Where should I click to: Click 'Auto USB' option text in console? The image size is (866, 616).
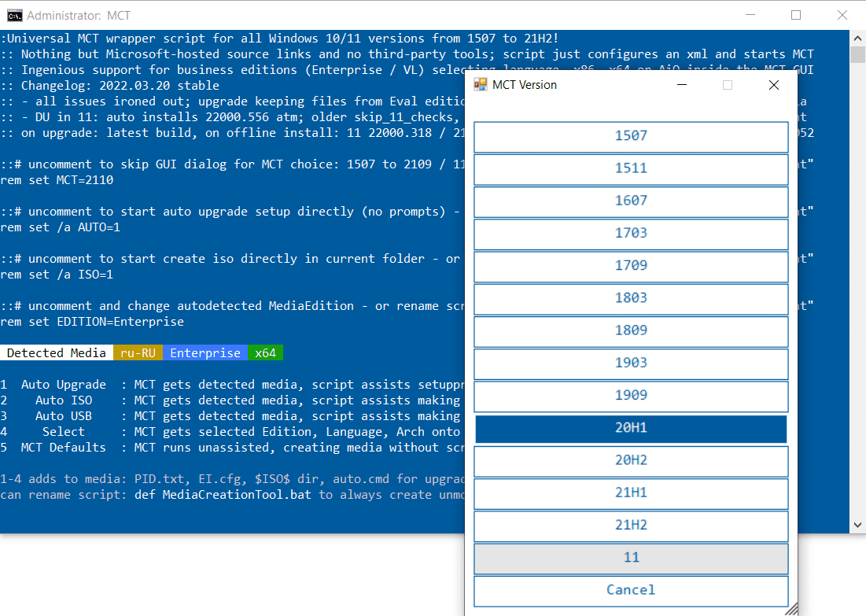64,416
